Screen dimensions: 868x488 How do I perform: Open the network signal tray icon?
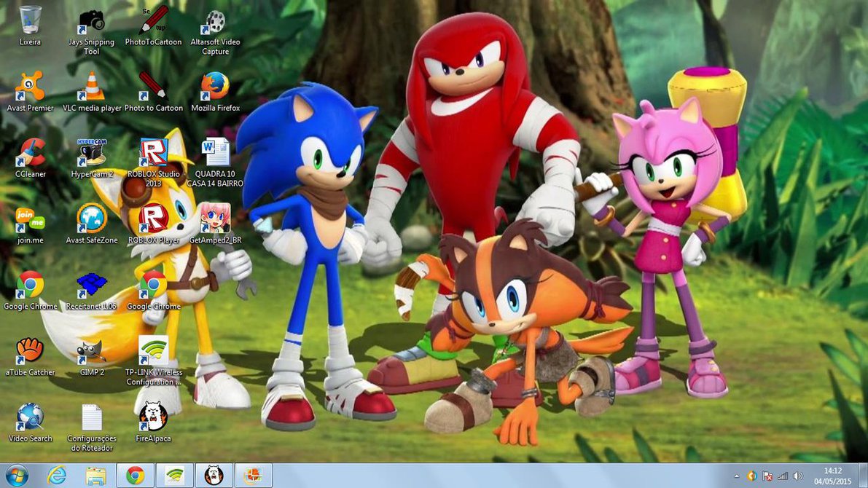click(783, 476)
